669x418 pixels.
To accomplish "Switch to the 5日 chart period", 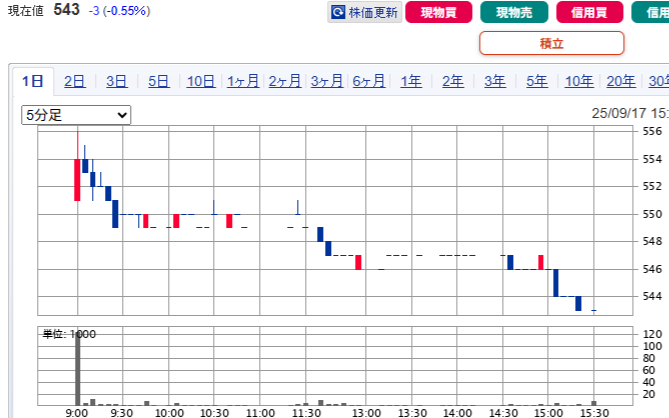I will click(159, 81).
